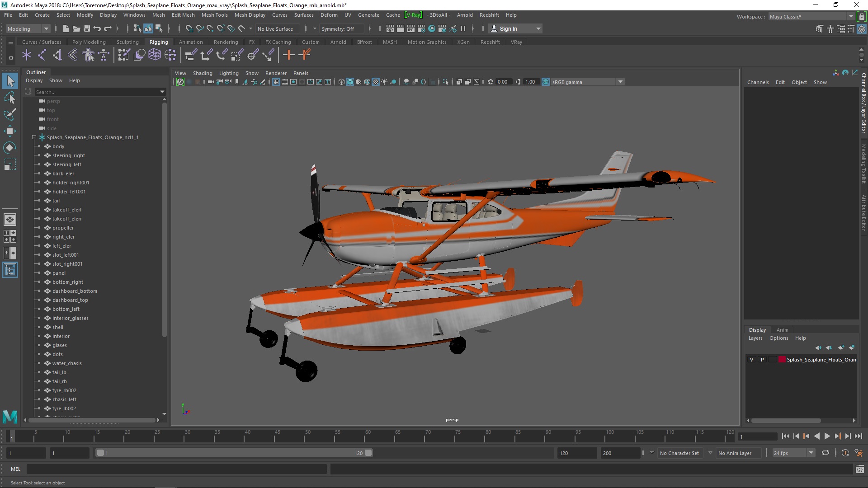Image resolution: width=868 pixels, height=488 pixels.
Task: Toggle V visibility for Splash_Seaplane layer
Action: click(752, 359)
